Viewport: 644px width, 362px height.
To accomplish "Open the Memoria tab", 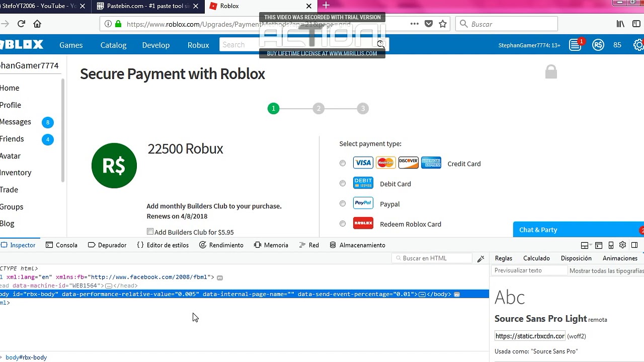I will coord(271,245).
